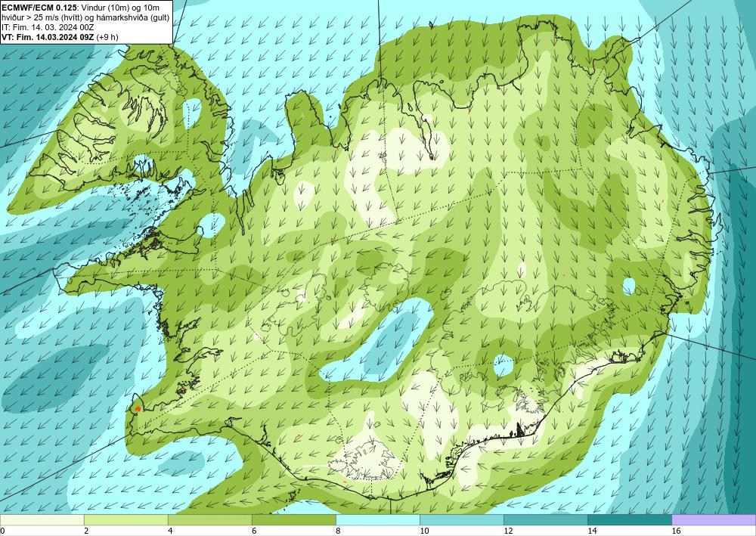Click the 'IT: Fim. 14. 03. 2024 00Z' line
Screen dimensions: 756x536
pos(48,27)
